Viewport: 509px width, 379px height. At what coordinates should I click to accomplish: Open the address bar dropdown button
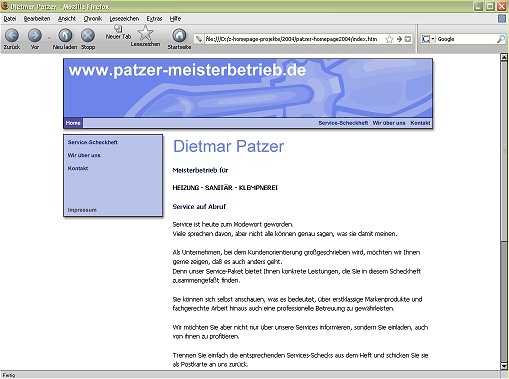(x=408, y=39)
